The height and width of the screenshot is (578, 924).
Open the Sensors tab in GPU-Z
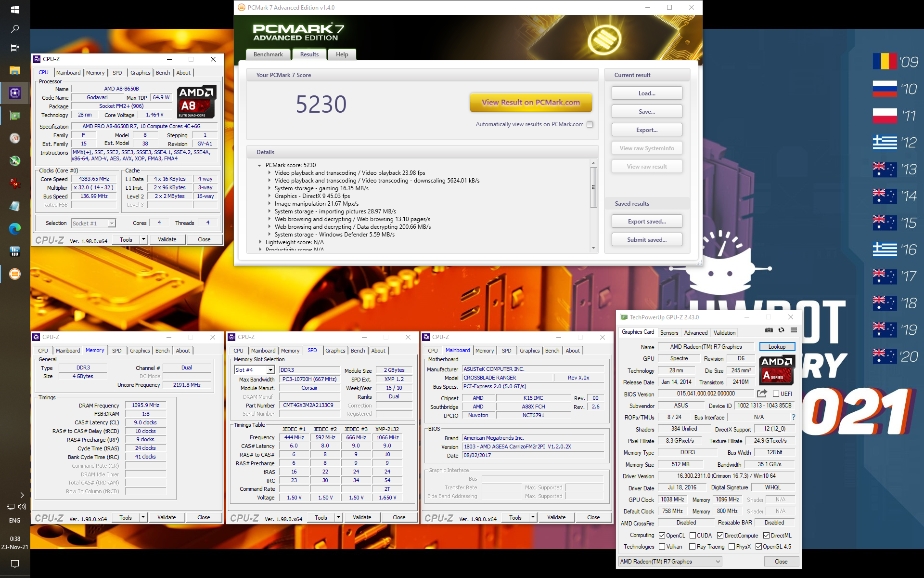point(669,332)
